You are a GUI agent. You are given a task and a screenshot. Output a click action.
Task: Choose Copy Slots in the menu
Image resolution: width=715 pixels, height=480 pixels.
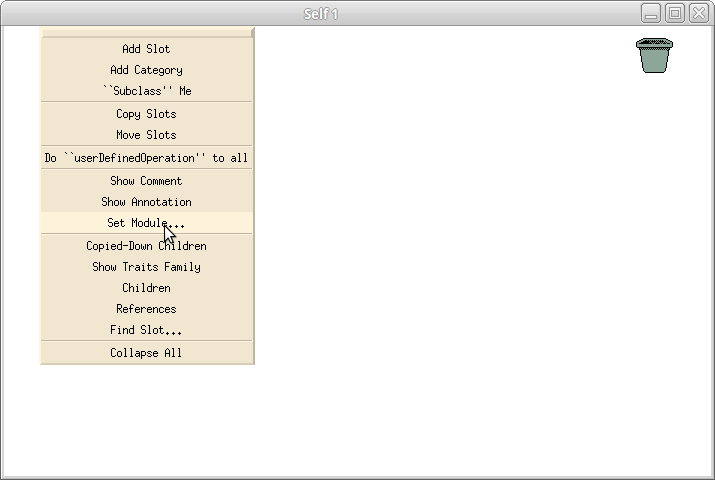(146, 114)
